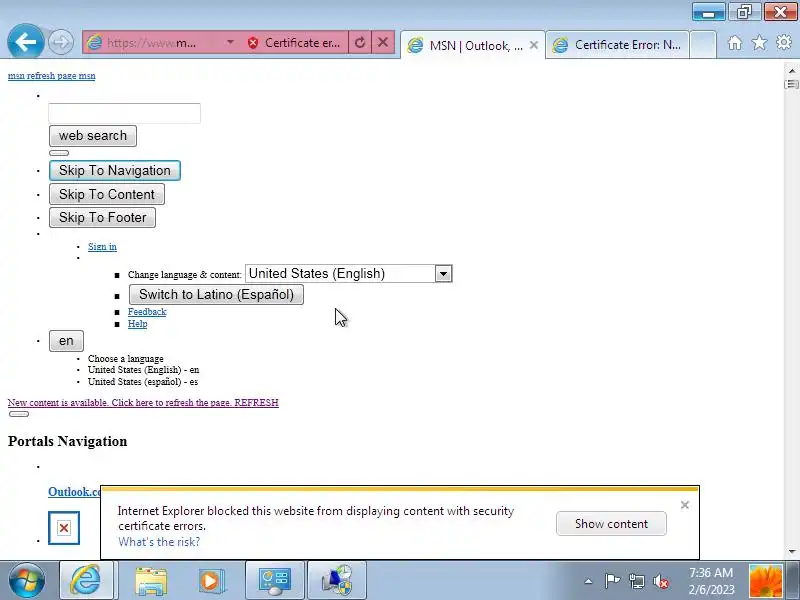Open the clock showing 7:36 AM

click(711, 581)
